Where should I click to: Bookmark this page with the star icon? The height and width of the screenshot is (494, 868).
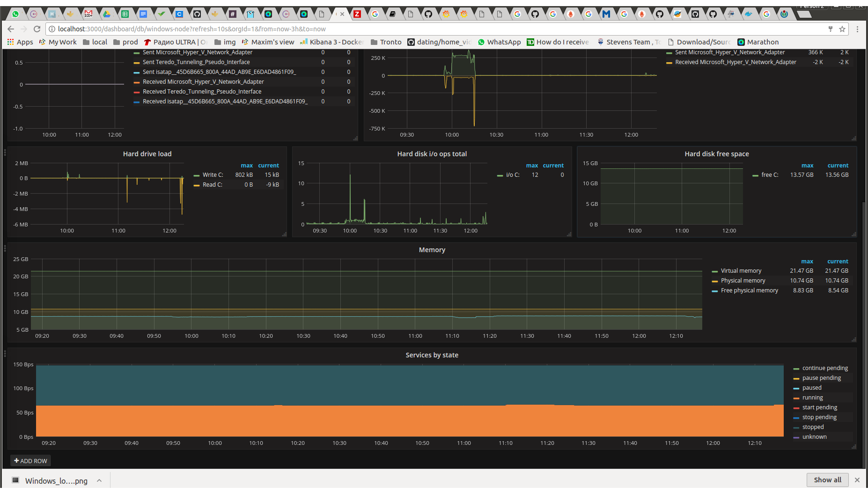pos(842,29)
